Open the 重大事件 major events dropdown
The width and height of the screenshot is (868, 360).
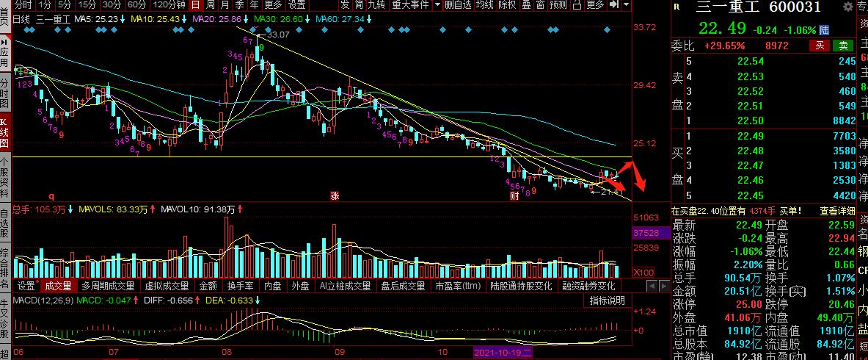[x=410, y=5]
